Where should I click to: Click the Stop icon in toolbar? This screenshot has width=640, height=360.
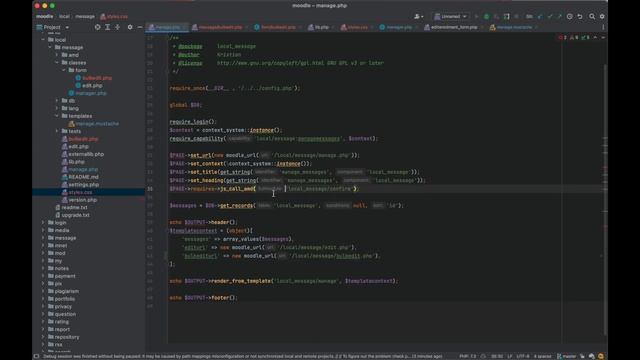point(516,16)
